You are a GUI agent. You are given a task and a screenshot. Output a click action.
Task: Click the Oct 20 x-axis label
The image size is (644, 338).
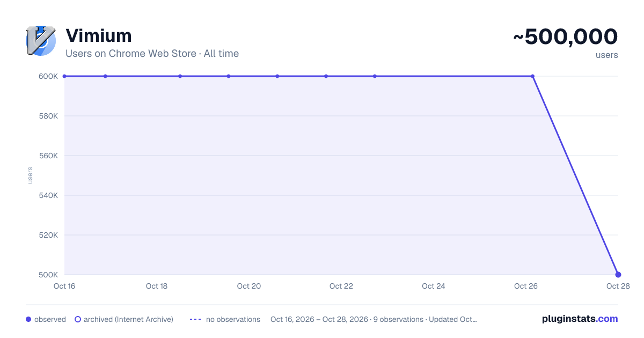249,286
